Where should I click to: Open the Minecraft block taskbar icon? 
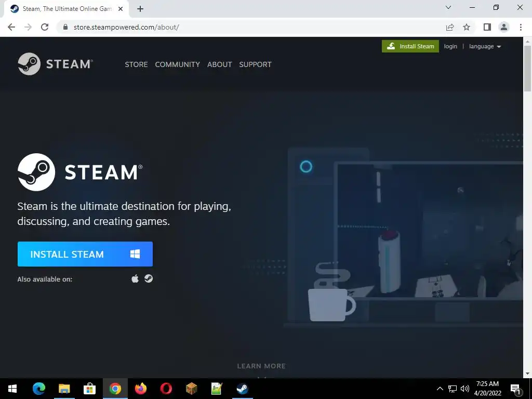click(x=191, y=389)
